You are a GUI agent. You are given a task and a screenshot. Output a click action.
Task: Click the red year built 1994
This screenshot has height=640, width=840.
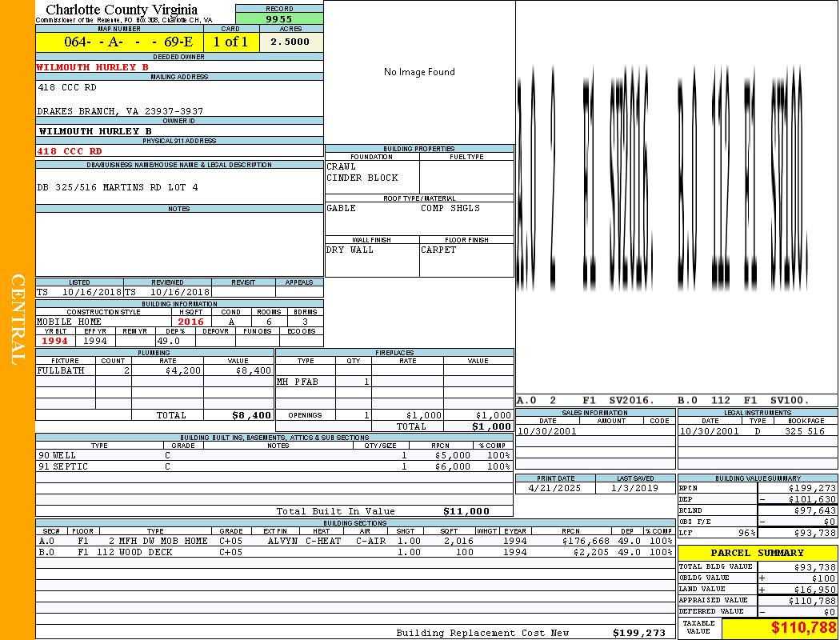[x=55, y=341]
